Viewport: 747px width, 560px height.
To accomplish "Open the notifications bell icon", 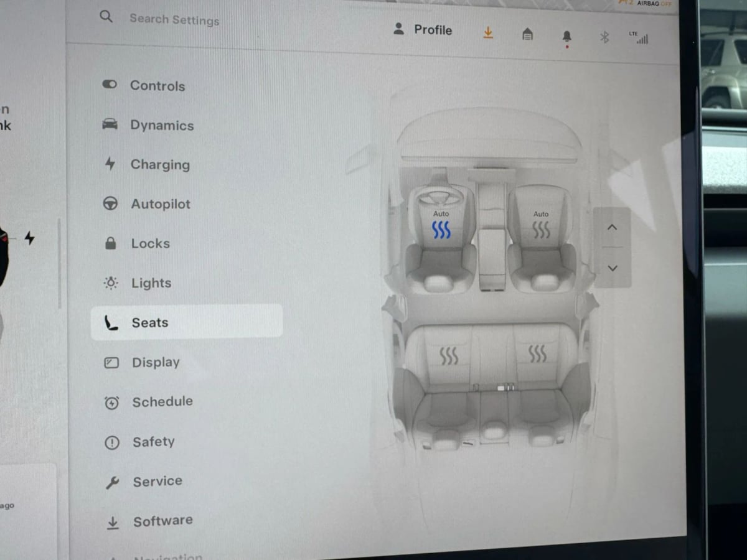I will pos(566,37).
